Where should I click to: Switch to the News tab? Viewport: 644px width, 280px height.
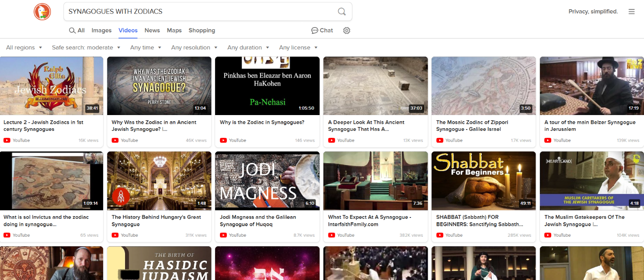[x=152, y=31]
